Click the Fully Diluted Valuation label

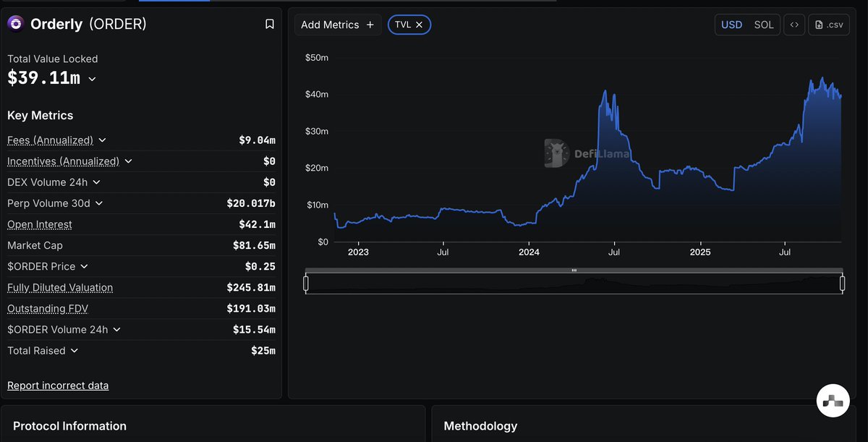click(60, 288)
